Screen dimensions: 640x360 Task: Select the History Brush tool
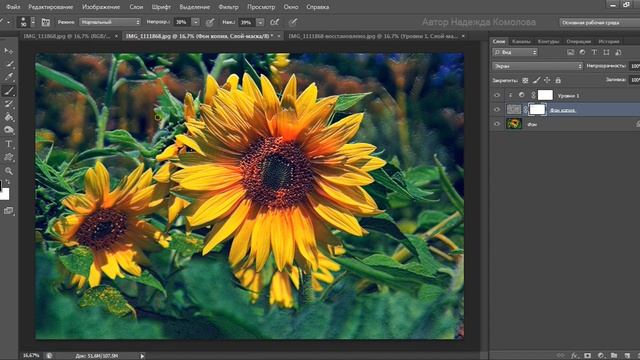[x=9, y=104]
